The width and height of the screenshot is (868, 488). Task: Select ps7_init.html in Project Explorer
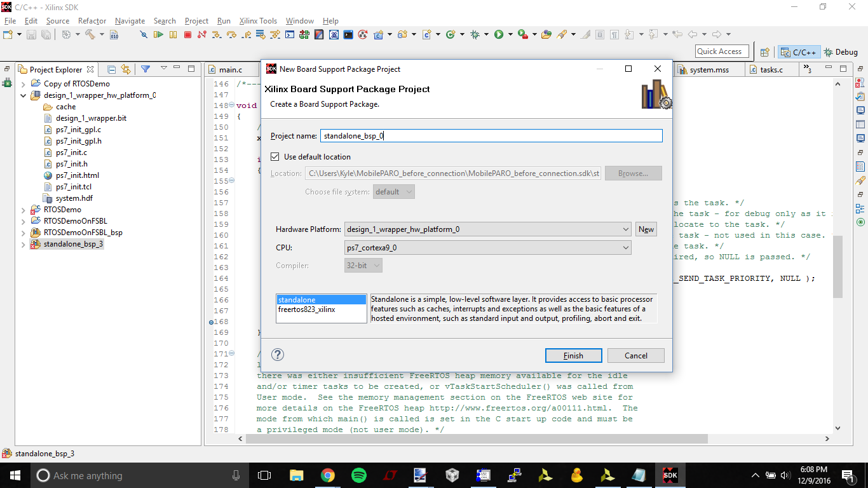click(77, 175)
